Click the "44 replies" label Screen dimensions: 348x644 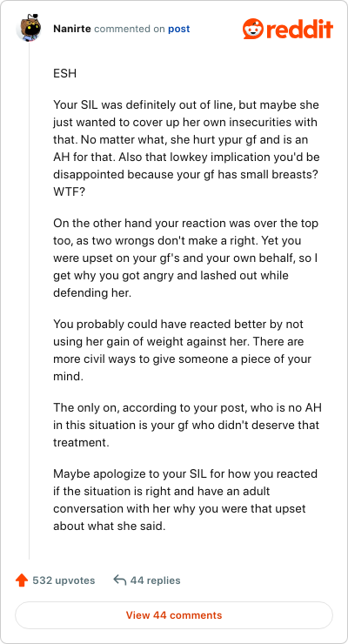coord(155,580)
